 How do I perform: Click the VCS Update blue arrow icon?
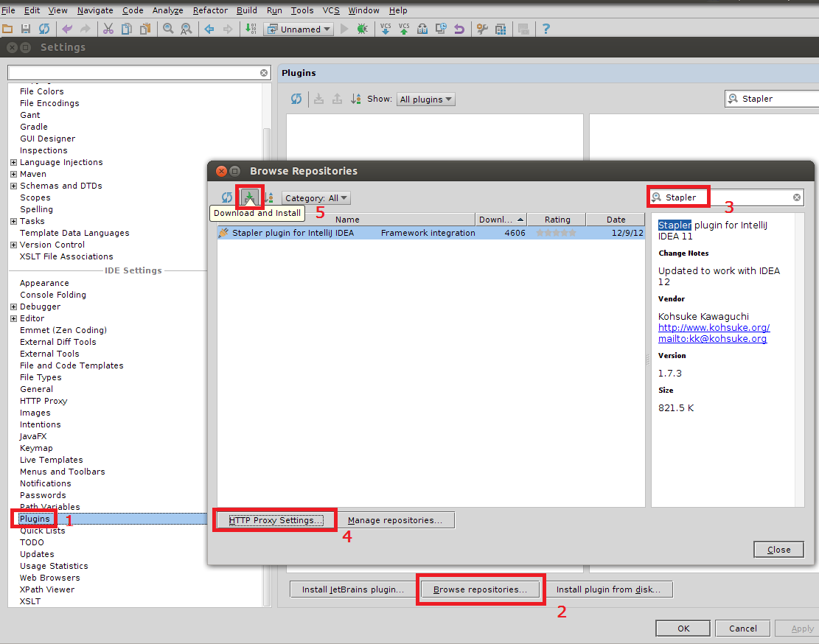tap(386, 29)
